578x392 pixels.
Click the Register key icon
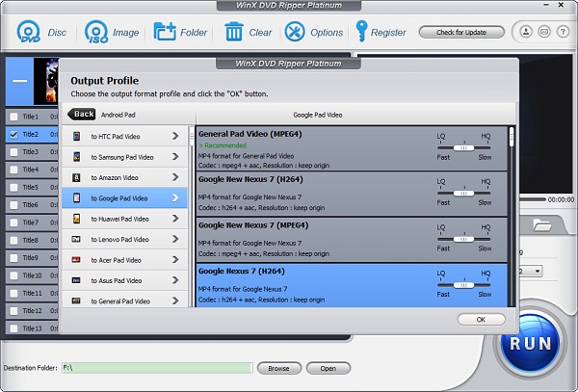[361, 31]
